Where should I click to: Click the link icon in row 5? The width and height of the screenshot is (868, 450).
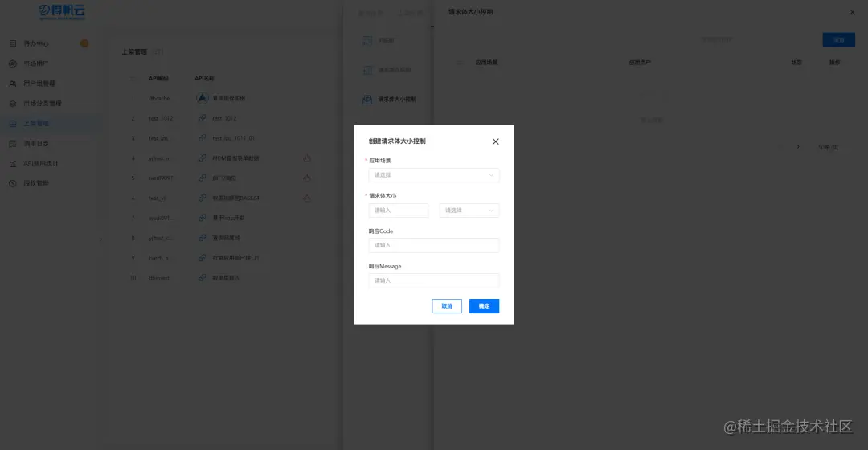(x=202, y=178)
